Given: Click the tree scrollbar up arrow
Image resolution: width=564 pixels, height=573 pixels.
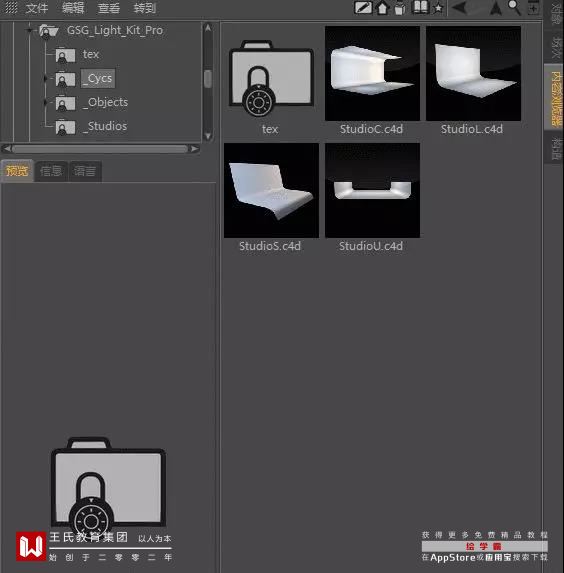Looking at the screenshot, I should 208,28.
